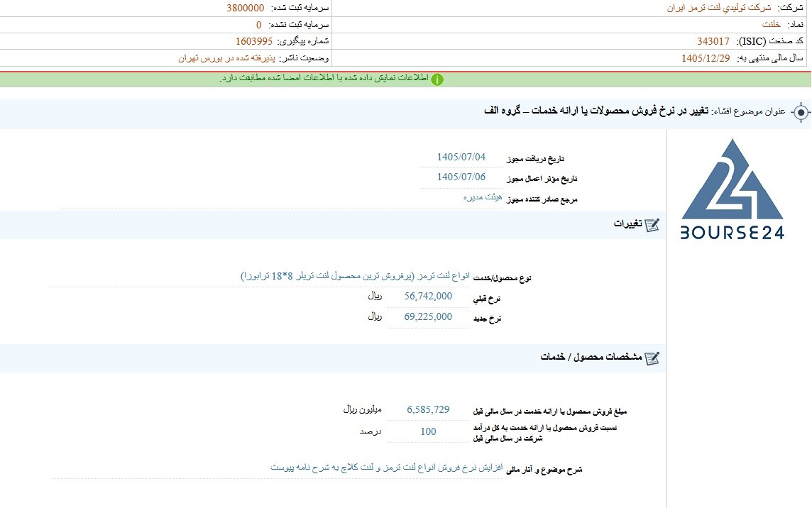Select sales ratio value 100

428,432
